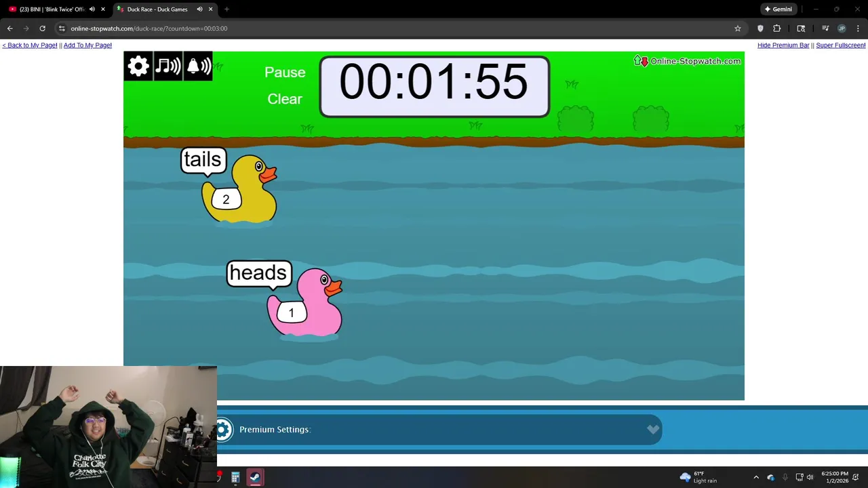The image size is (868, 488).
Task: Open the clock showing 6:25:00 PM
Action: click(835, 477)
